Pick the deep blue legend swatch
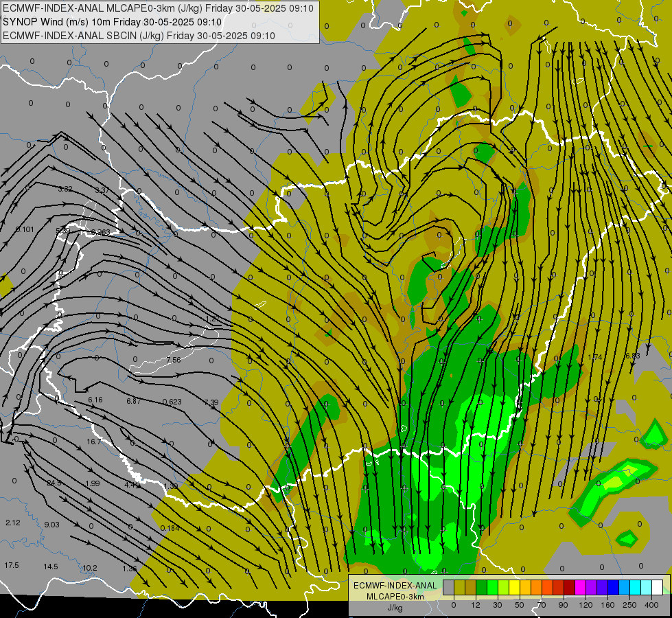The width and height of the screenshot is (672, 618). click(x=613, y=587)
